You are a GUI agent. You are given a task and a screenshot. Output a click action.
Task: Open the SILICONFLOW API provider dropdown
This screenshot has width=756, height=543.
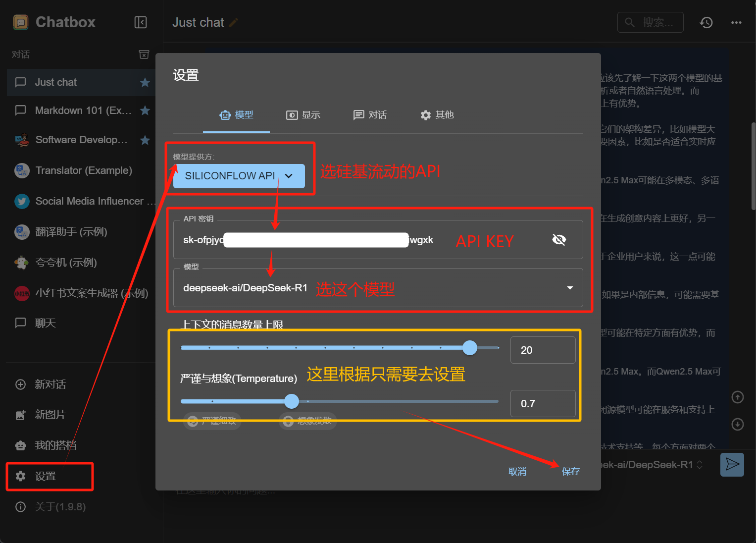coord(239,176)
